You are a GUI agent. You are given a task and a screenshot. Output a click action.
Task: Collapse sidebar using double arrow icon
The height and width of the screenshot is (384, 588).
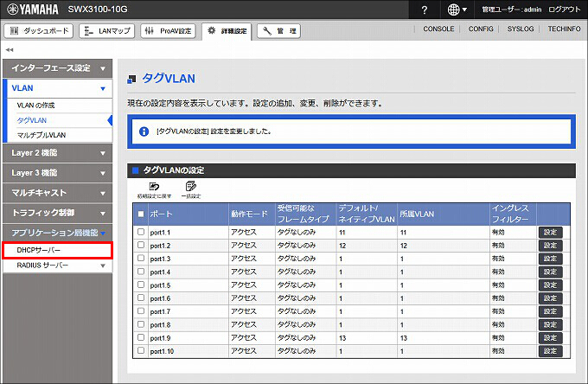(x=9, y=49)
